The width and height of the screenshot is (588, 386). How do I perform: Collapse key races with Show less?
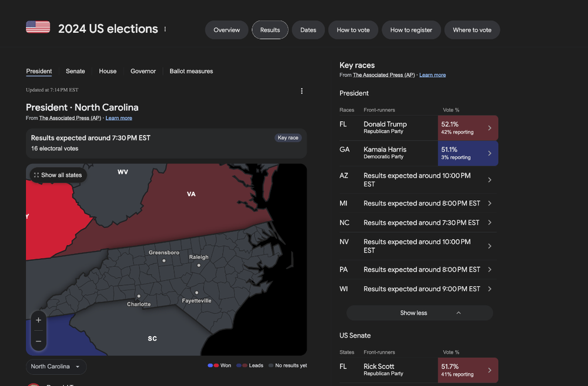419,313
